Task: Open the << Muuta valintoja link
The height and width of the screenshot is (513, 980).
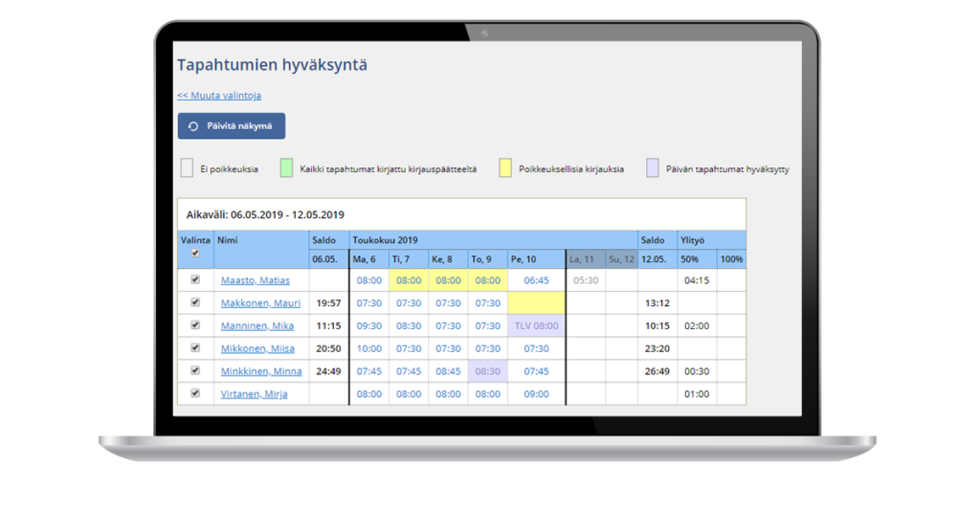Action: [219, 96]
